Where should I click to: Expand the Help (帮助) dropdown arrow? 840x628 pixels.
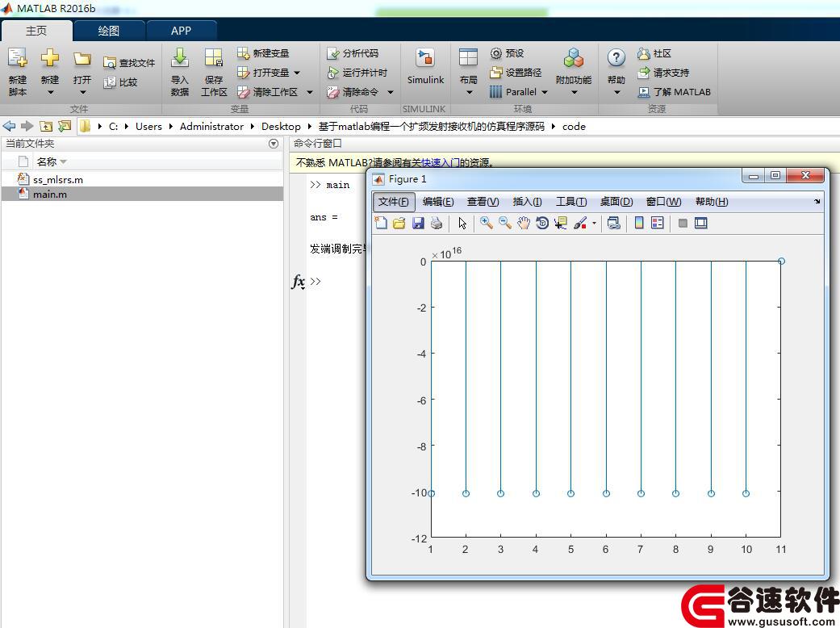(616, 93)
